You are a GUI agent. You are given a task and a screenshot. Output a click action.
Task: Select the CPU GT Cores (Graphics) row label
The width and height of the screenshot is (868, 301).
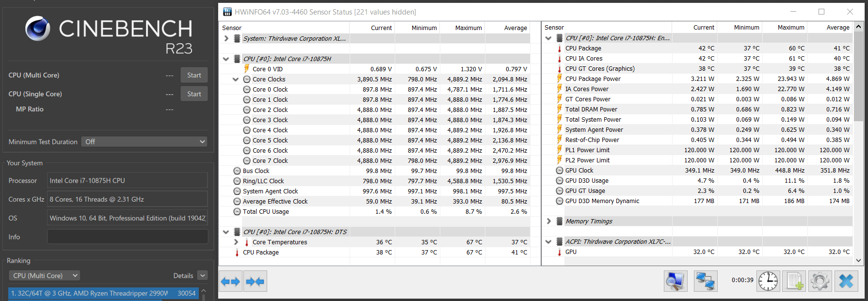[x=600, y=69]
